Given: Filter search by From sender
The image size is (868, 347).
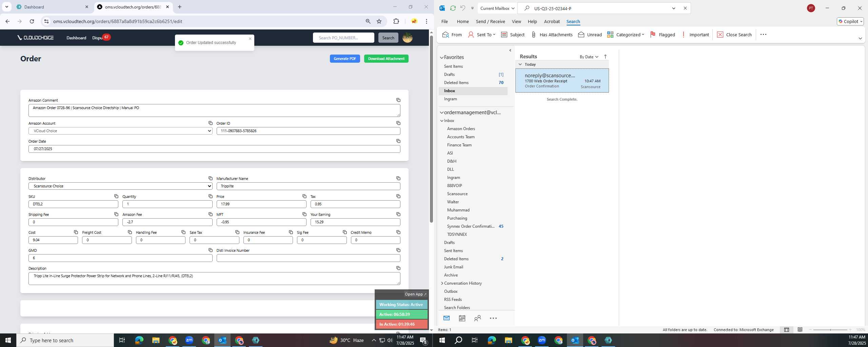Looking at the screenshot, I should [x=452, y=35].
